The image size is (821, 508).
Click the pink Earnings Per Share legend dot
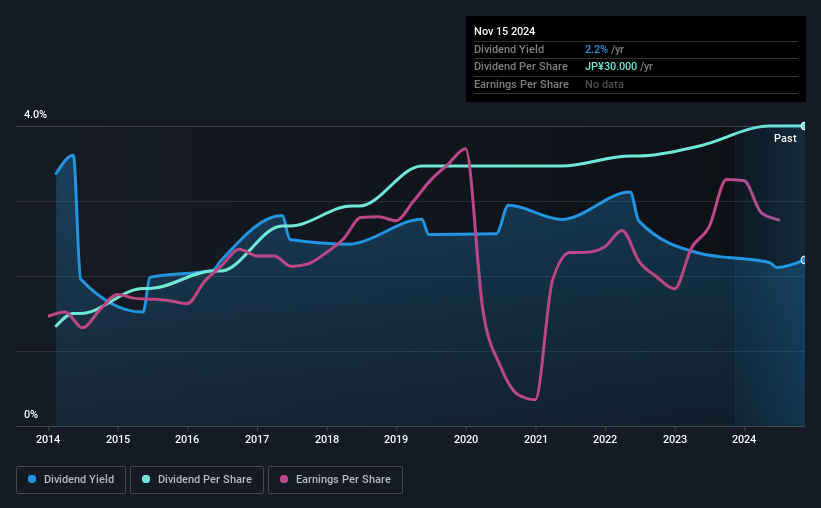point(284,479)
